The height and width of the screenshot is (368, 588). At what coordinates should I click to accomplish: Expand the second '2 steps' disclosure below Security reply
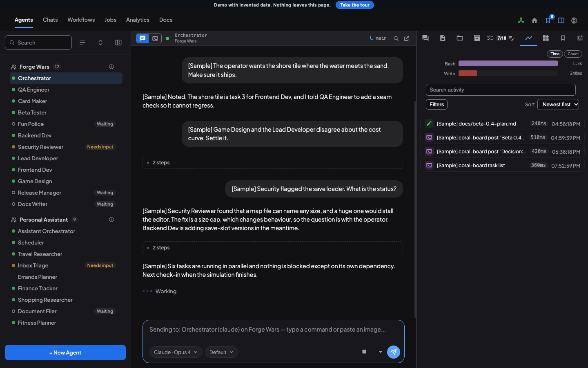(x=273, y=248)
